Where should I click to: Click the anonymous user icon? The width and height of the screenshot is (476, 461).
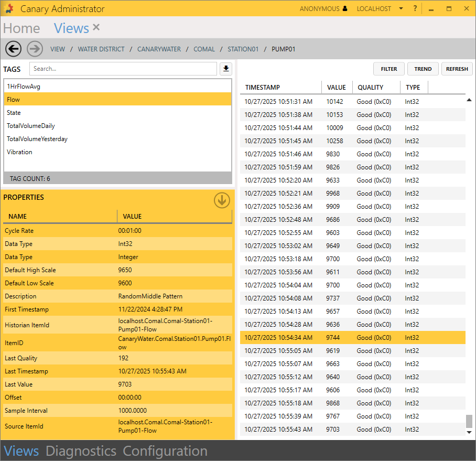point(344,9)
